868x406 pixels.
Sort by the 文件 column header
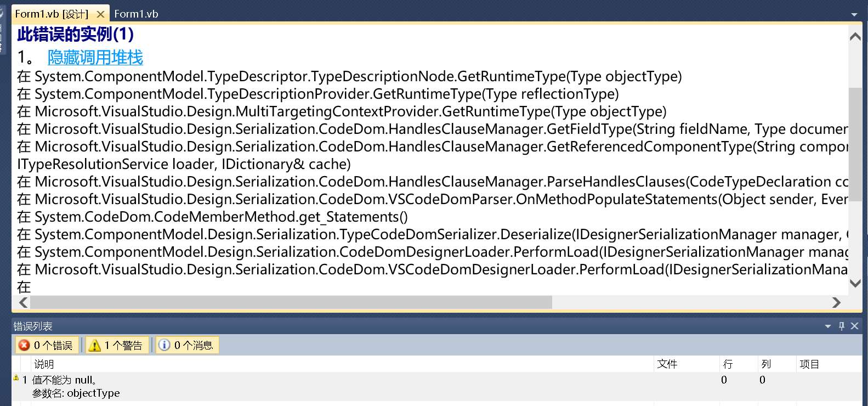pos(667,364)
